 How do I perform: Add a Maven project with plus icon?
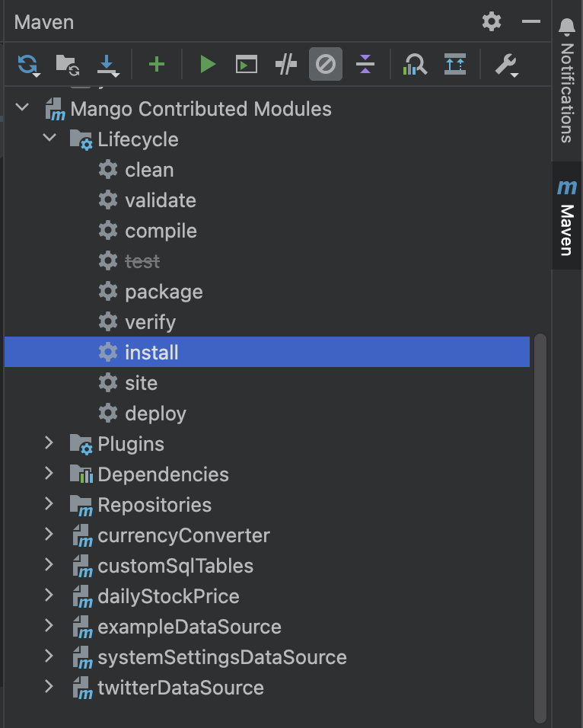[x=157, y=64]
